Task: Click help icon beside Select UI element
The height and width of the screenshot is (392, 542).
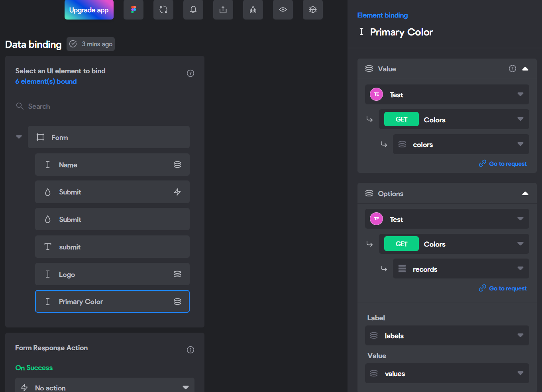Action: pos(190,73)
